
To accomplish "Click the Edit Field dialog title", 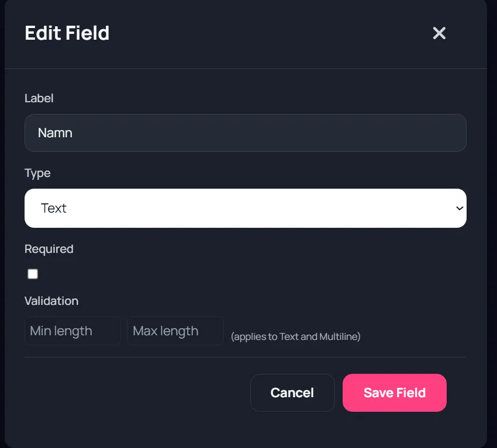I will click(67, 33).
